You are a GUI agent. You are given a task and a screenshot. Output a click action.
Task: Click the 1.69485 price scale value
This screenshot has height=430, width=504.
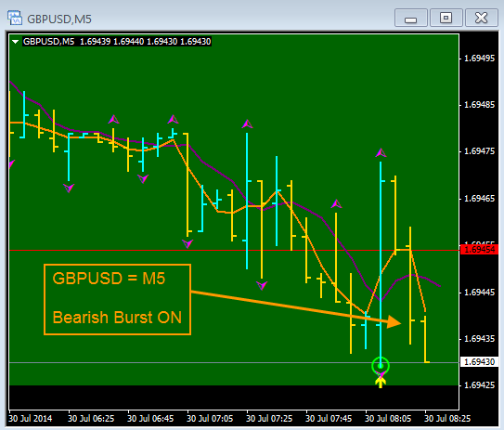[479, 105]
